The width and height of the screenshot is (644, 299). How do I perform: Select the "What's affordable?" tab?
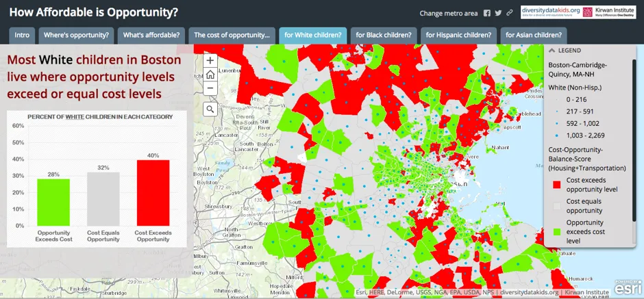pos(151,35)
